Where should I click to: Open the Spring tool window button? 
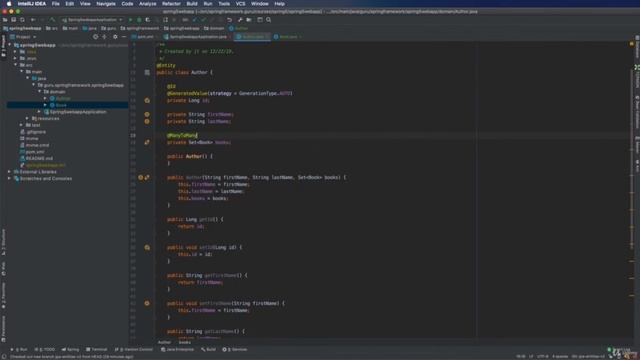pos(70,349)
